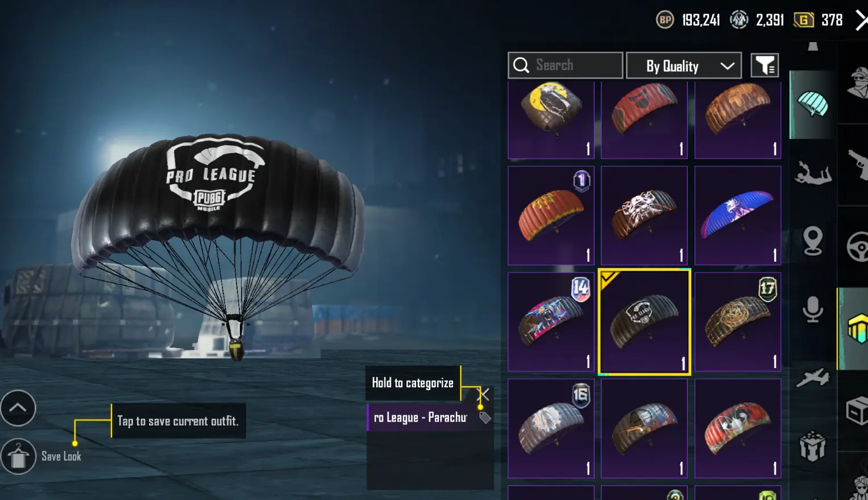Open the microphone voice category

pos(813,309)
